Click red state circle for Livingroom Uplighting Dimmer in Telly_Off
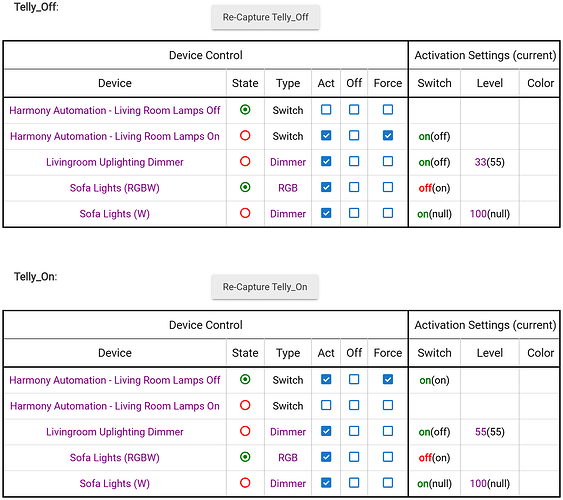This screenshot has width=563, height=500. (245, 162)
